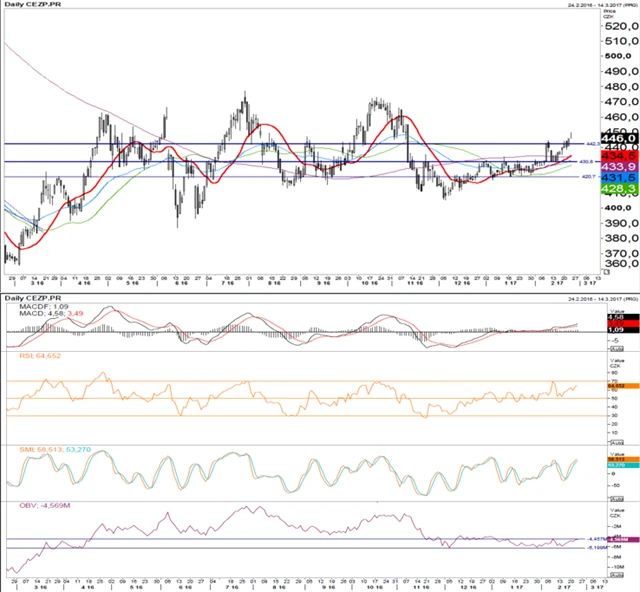
Task: Click the 420,7 support line label
Action: click(590, 177)
